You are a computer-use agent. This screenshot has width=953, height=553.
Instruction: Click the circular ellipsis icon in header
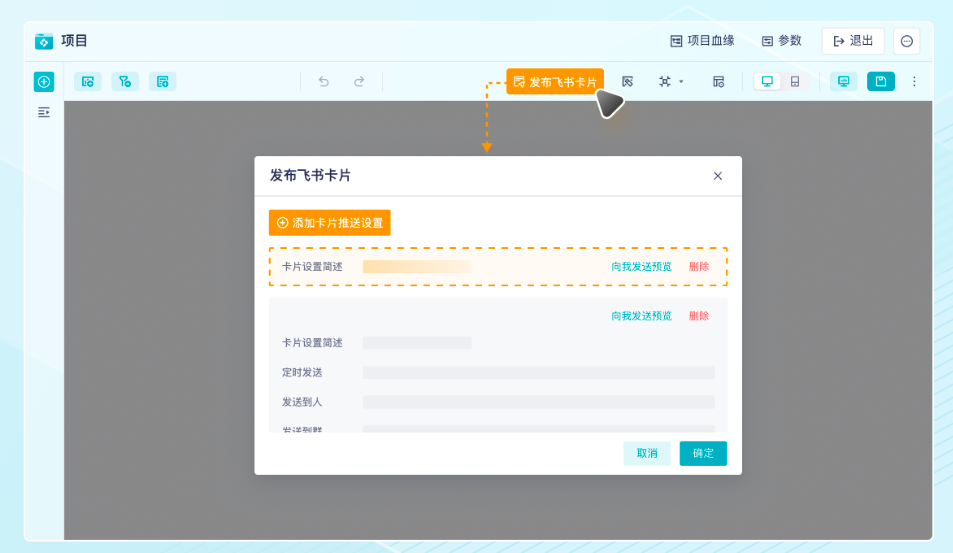(x=907, y=41)
